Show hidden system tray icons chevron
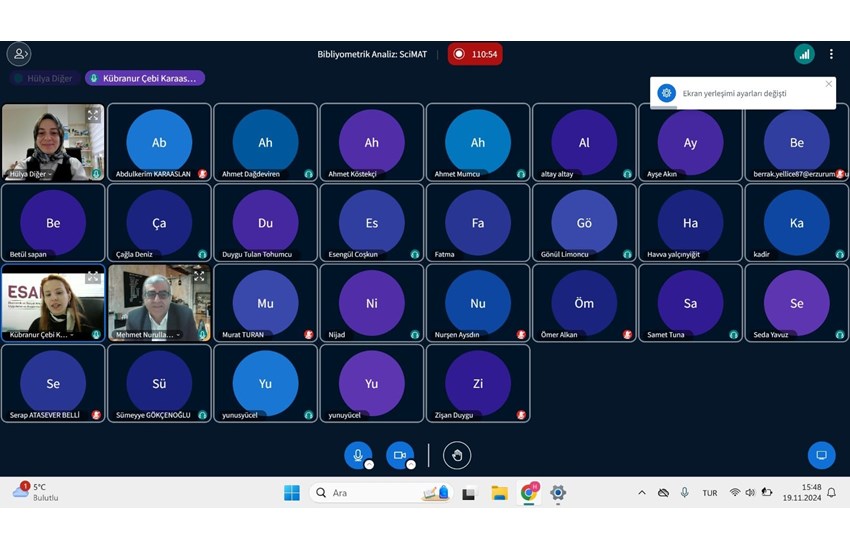850x550 pixels. [641, 493]
